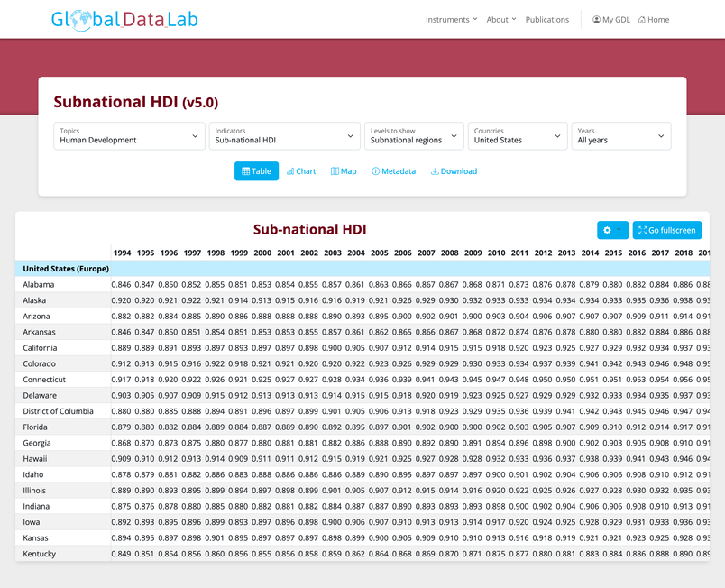Navigate to Publications page
The width and height of the screenshot is (725, 588).
(x=546, y=19)
